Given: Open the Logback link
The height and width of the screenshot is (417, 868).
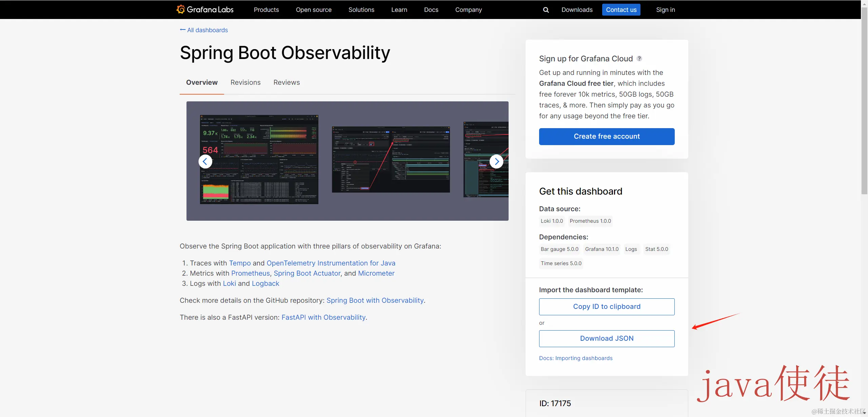Looking at the screenshot, I should pyautogui.click(x=265, y=283).
